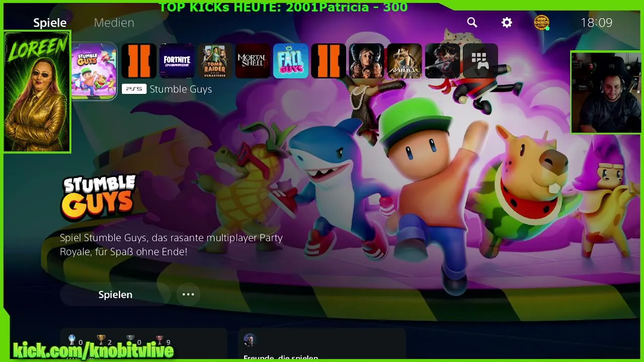Click the "Stumble Guys" title beside PS5 badge
Viewport: 644px width, 362px height.
[x=181, y=89]
